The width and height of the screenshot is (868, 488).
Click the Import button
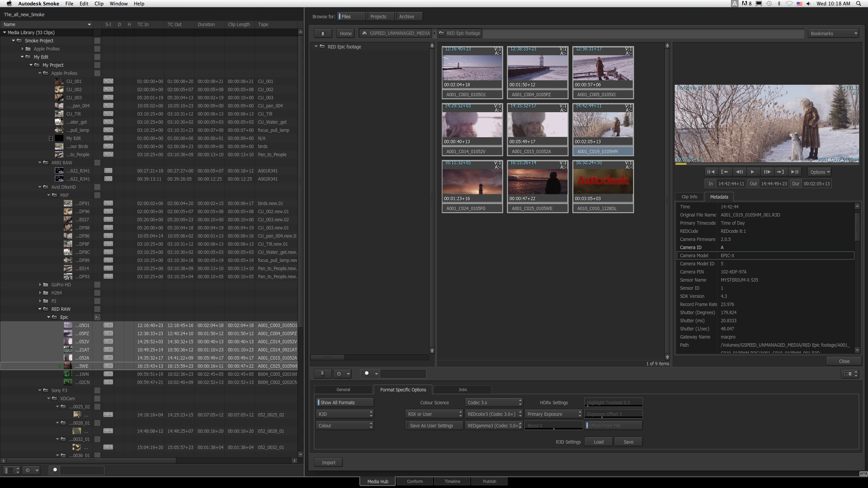pos(328,462)
